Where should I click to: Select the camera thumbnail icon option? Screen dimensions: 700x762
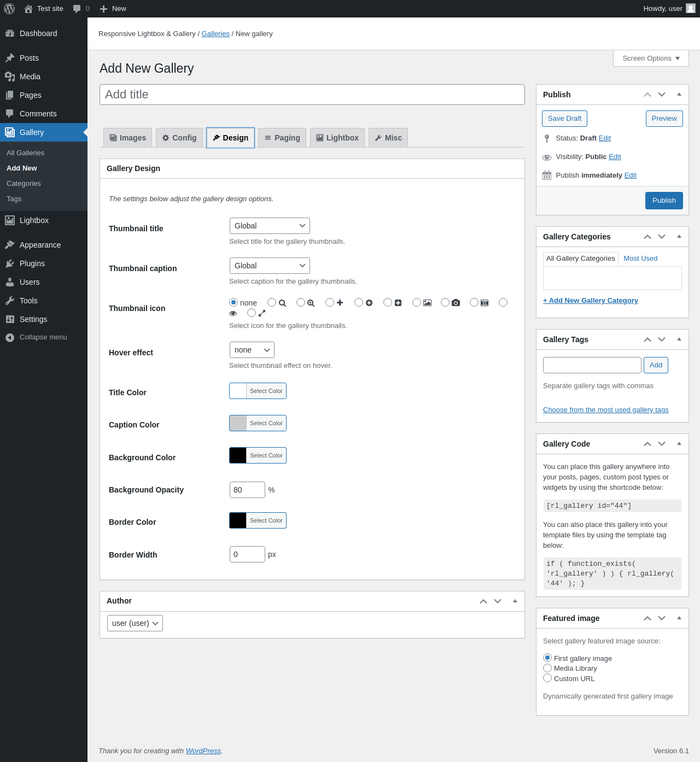(445, 302)
